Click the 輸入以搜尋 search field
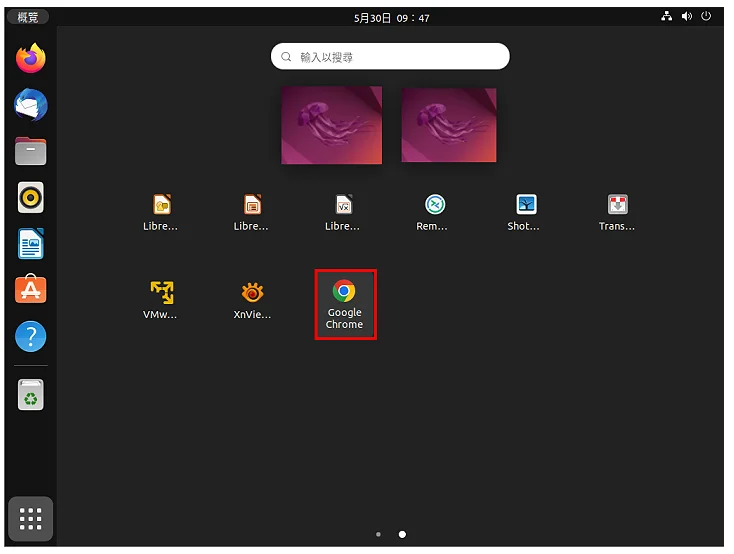 point(390,57)
